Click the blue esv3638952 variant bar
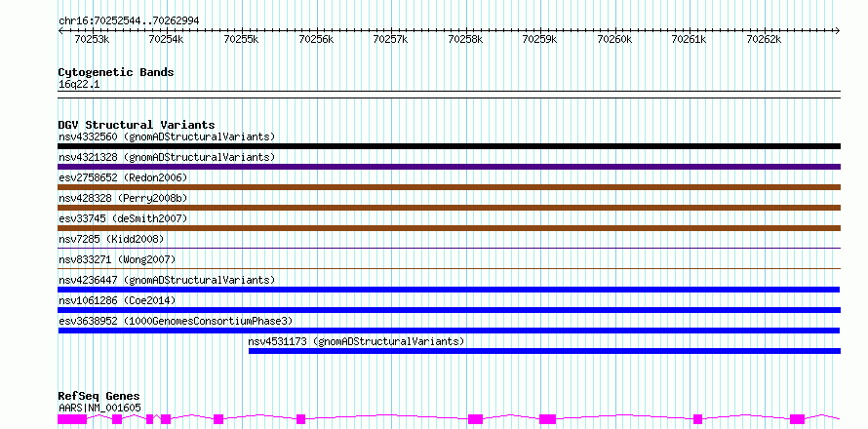868x429 pixels. pos(449,331)
